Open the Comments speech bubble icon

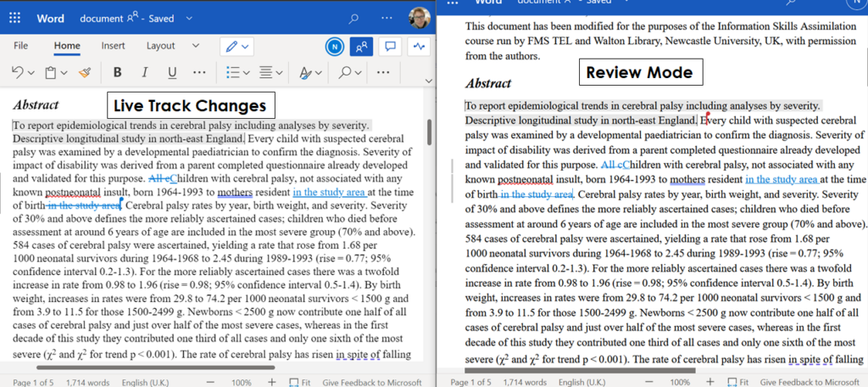(391, 46)
